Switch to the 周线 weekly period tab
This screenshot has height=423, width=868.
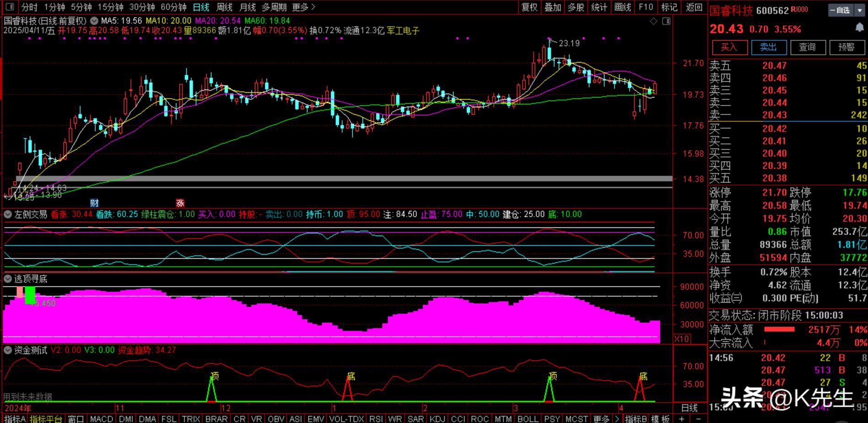(224, 7)
